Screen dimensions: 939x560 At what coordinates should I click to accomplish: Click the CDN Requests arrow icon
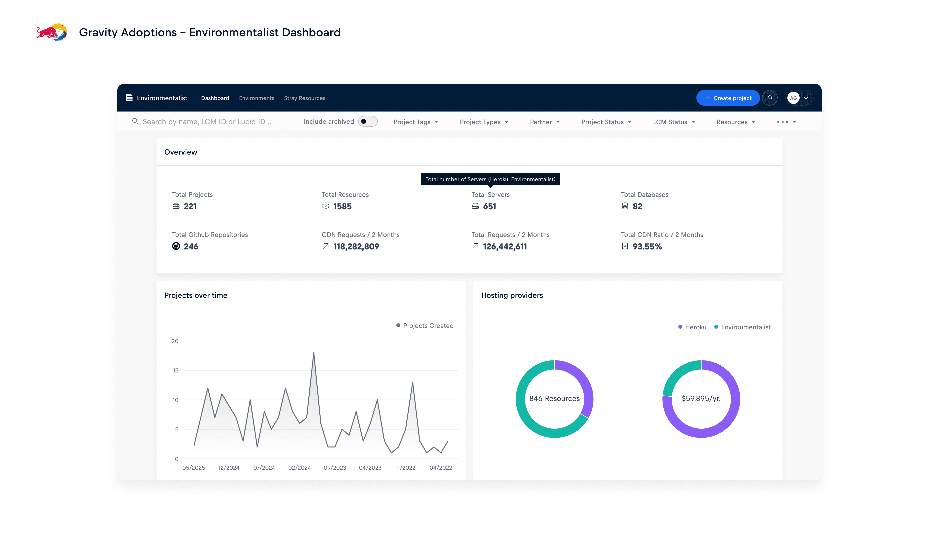pyautogui.click(x=325, y=246)
